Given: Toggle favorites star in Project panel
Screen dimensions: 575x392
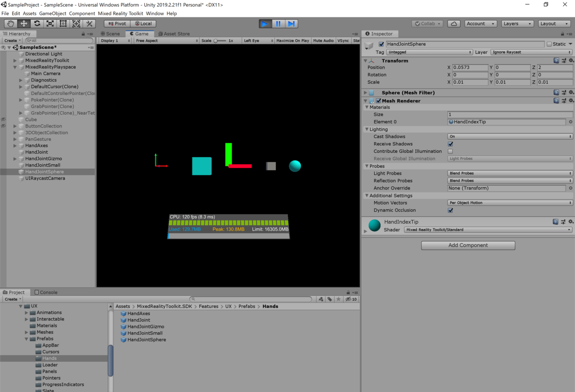Looking at the screenshot, I should [x=339, y=299].
